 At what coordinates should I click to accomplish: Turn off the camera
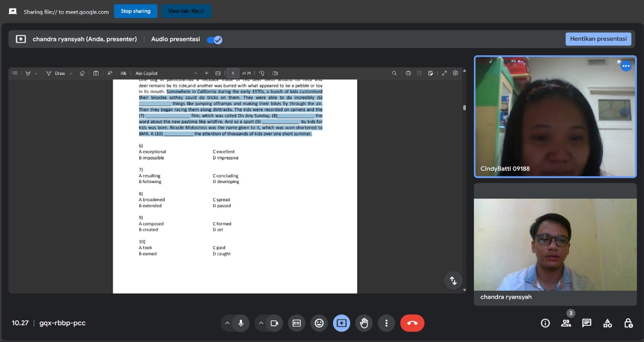pyautogui.click(x=274, y=323)
